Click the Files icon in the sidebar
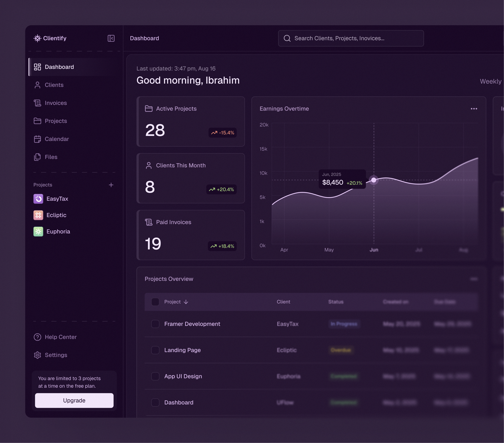The image size is (504, 443). (x=37, y=157)
